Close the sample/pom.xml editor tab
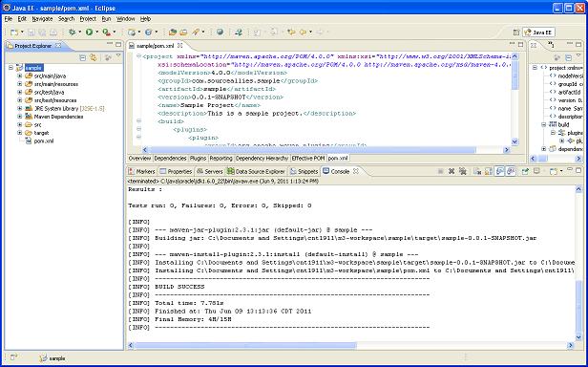Screen dimensions: 588x367 coord(180,46)
